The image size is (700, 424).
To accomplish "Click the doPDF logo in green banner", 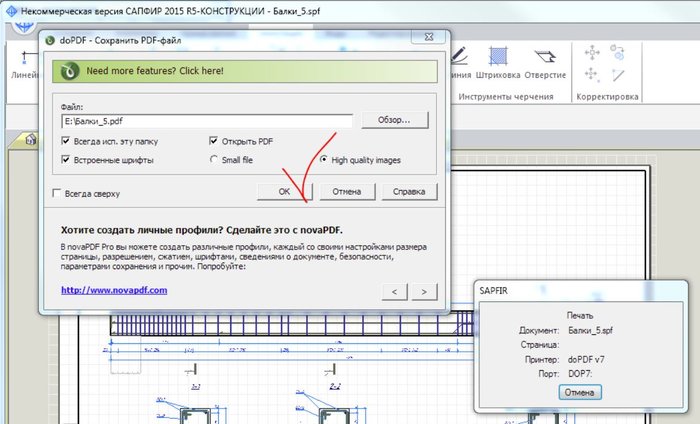I will (70, 71).
